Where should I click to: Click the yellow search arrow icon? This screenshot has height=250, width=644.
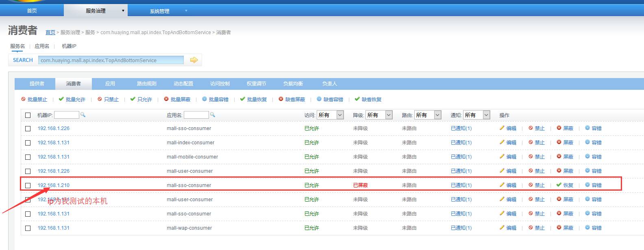[194, 60]
